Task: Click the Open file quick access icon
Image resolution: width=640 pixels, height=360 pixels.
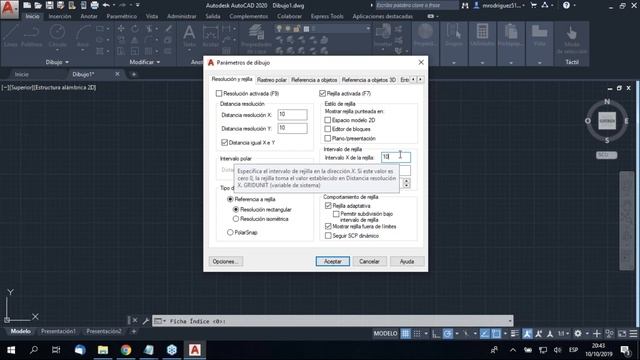Action: point(38,5)
